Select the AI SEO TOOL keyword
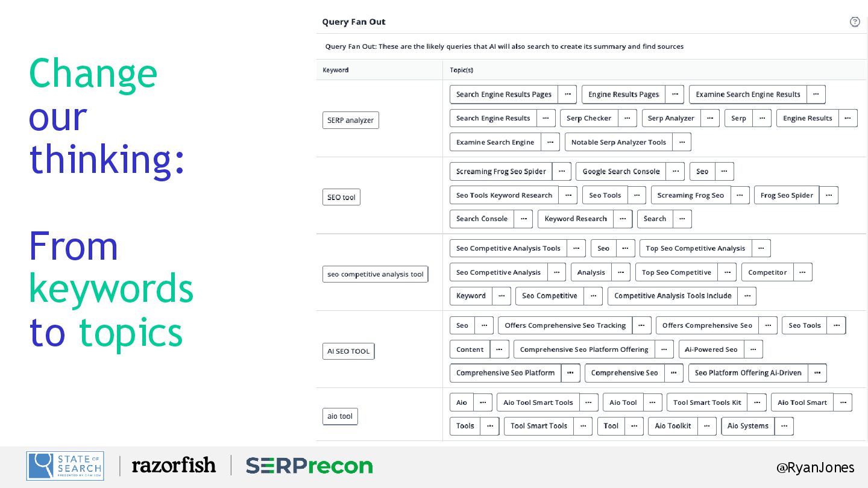 tap(348, 351)
